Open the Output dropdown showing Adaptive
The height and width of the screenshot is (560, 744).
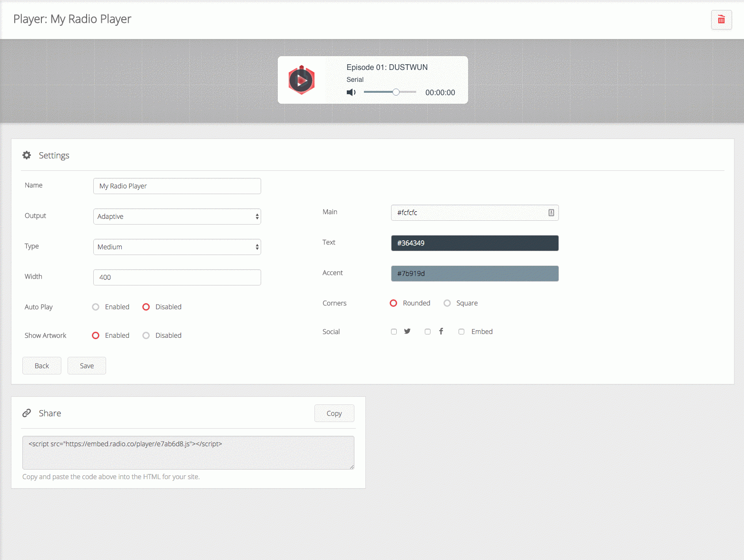pos(177,216)
